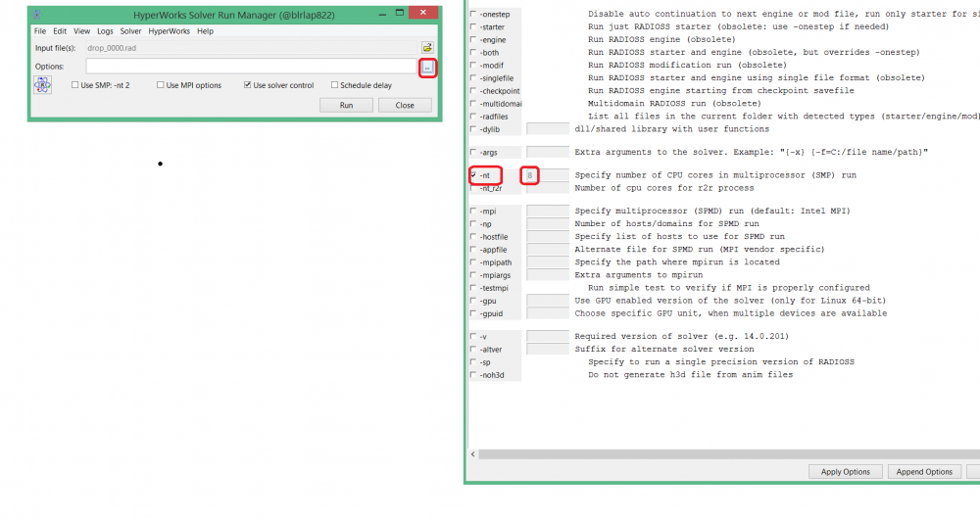Toggle Use solver control checkbox
Screen dimensions: 980x520
[x=248, y=85]
